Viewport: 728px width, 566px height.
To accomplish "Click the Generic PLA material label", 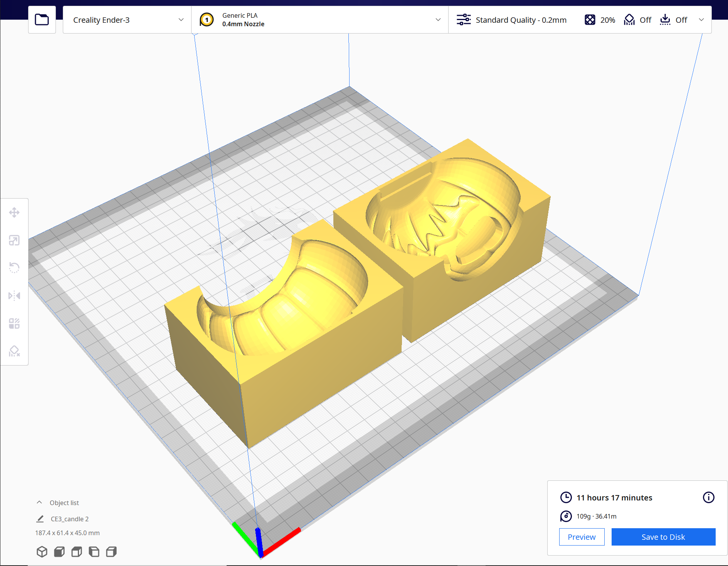I will [x=240, y=15].
